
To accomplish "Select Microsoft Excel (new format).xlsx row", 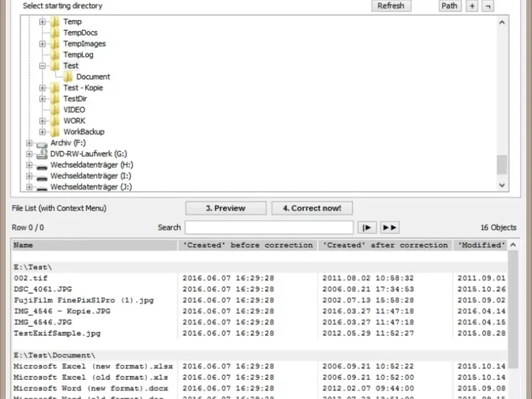I will click(260, 366).
